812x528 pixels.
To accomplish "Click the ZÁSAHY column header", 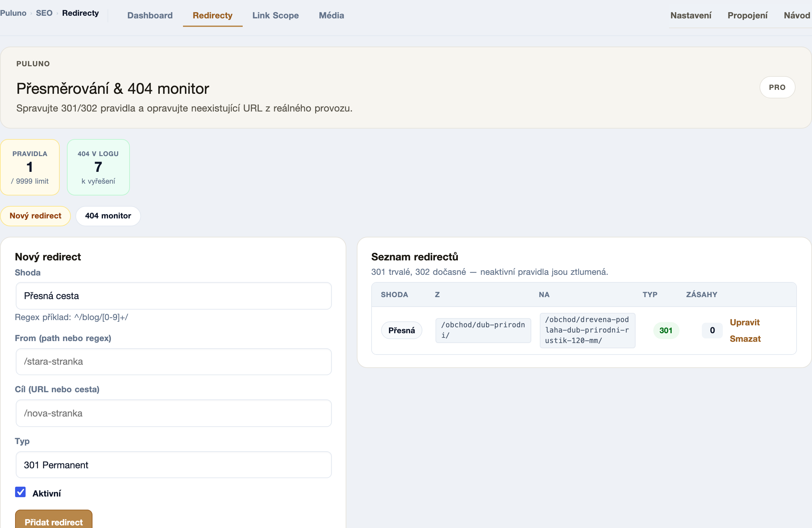I will pos(701,295).
